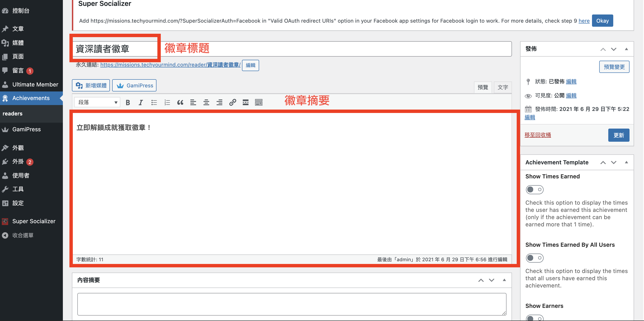The height and width of the screenshot is (321, 644).
Task: Move 發佈 panel down
Action: coord(614,49)
